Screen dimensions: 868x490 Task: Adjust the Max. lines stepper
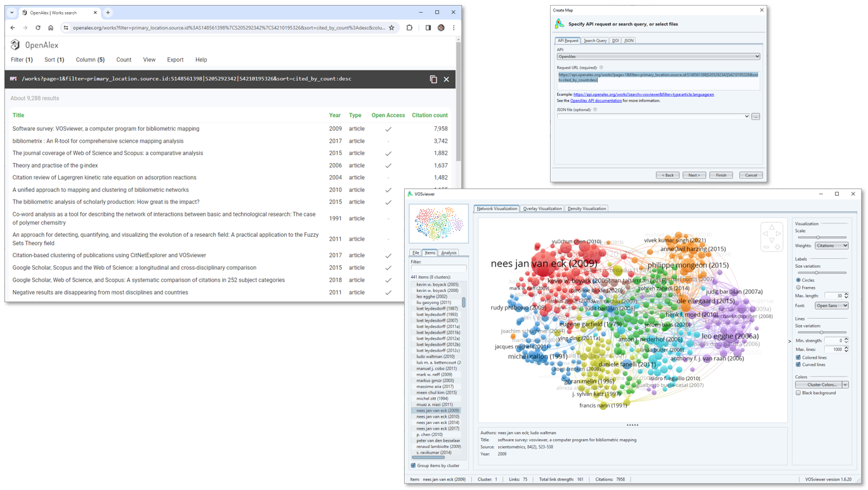pyautogui.click(x=846, y=349)
